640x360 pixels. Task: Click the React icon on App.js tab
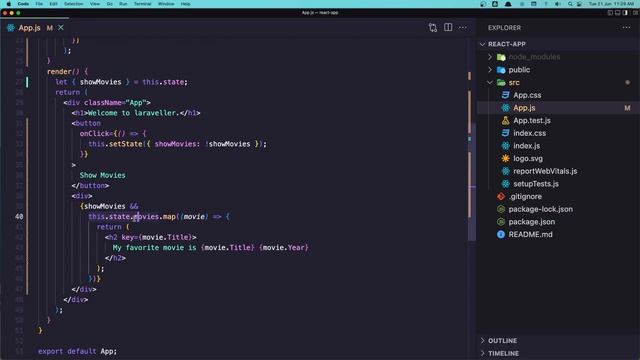click(x=11, y=28)
